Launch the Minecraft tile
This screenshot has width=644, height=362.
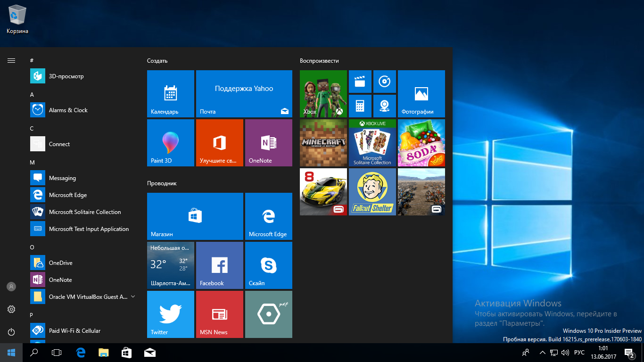click(x=323, y=143)
